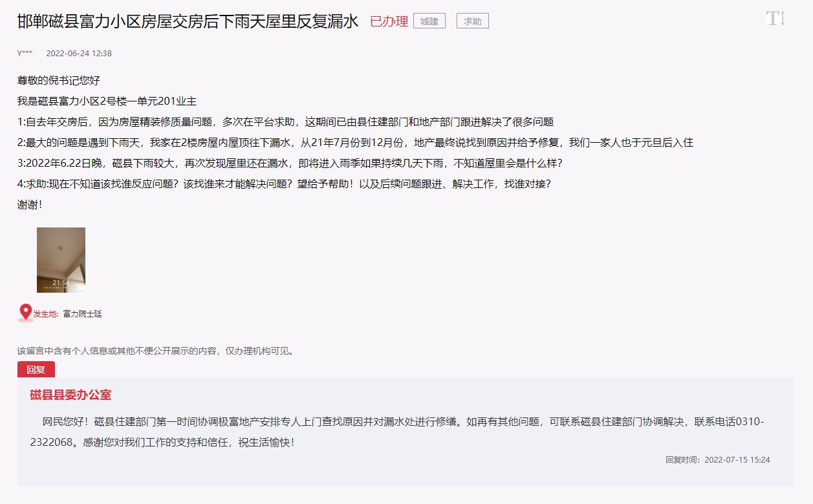The image size is (813, 504).
Task: Click the red location pin icon
Action: tap(25, 313)
